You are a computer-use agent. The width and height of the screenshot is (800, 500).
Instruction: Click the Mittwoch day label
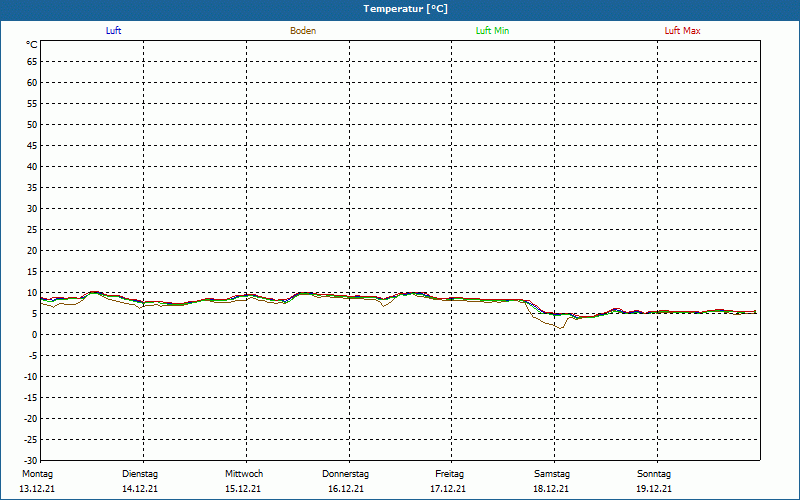244,474
